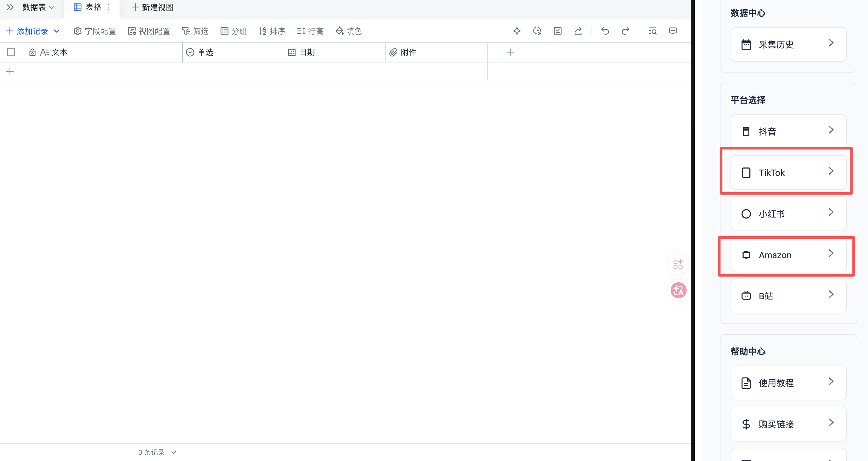Select the 小红书 platform
Image resolution: width=868 pixels, height=461 pixels.
pos(788,214)
